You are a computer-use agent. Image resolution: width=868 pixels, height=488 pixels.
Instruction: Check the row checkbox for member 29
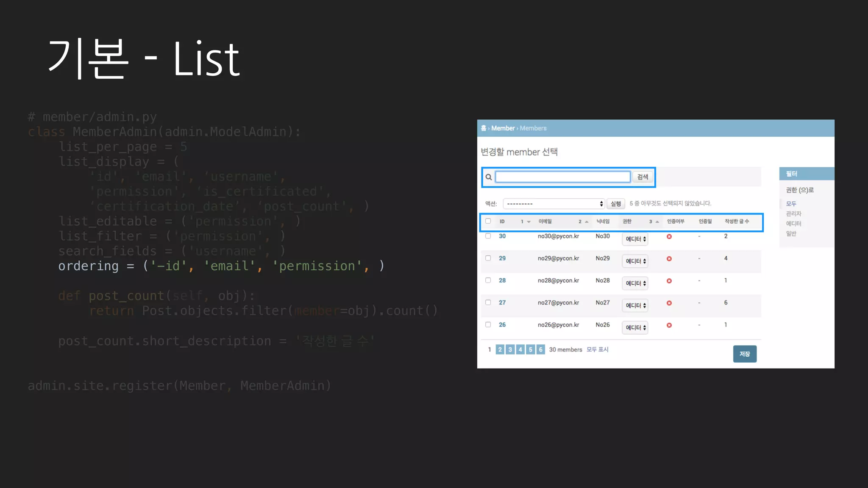[x=488, y=258]
